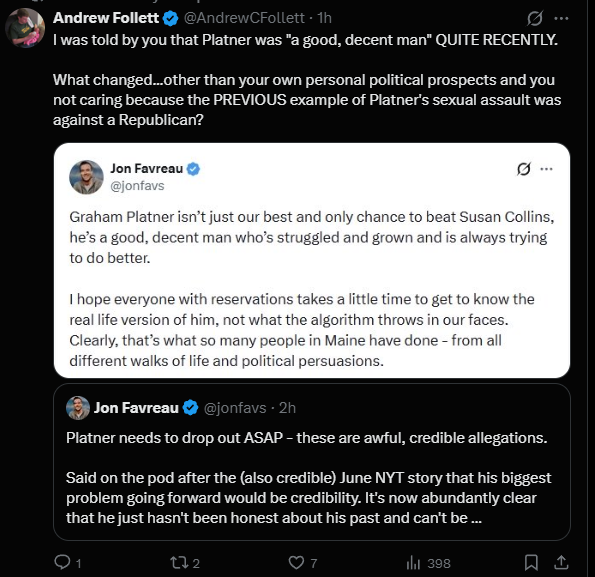Screen dimensions: 595x577
Task: View the tweet analytics bar chart icon
Action: pyautogui.click(x=413, y=563)
